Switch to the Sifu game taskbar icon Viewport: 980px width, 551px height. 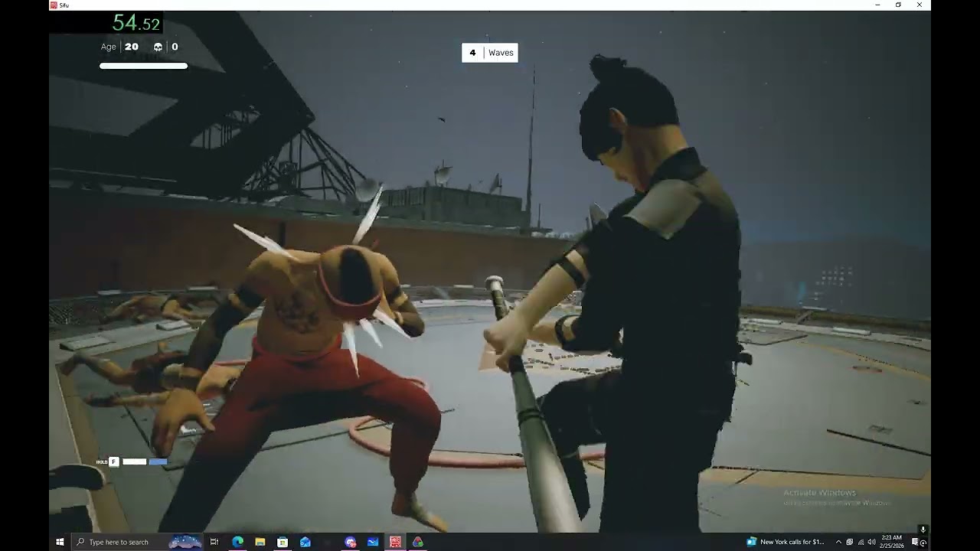[x=395, y=542]
